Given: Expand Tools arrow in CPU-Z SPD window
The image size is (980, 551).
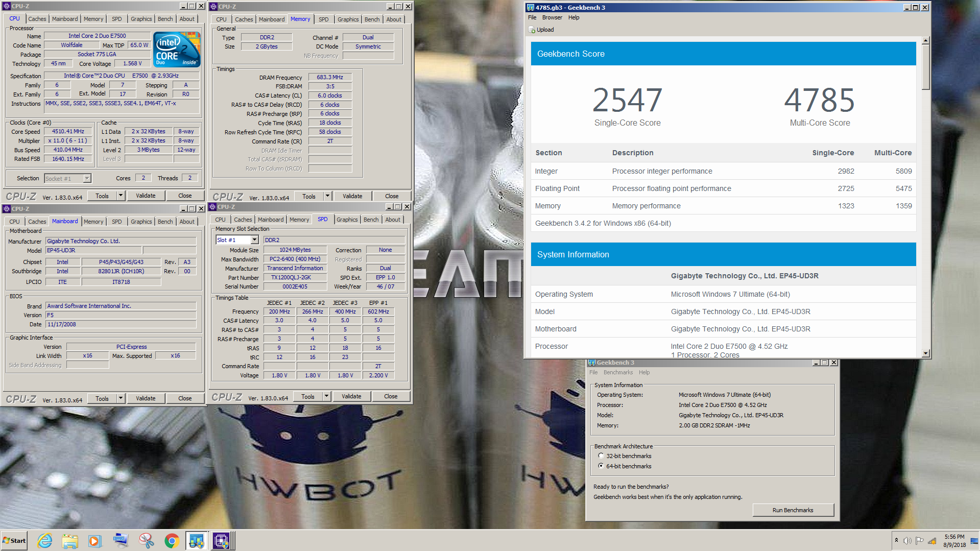Looking at the screenshot, I should (327, 396).
